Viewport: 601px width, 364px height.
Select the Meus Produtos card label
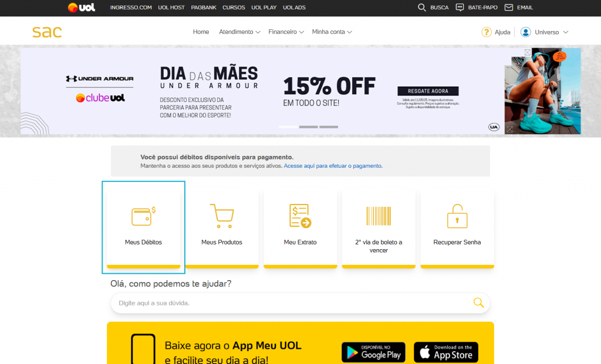coord(222,242)
